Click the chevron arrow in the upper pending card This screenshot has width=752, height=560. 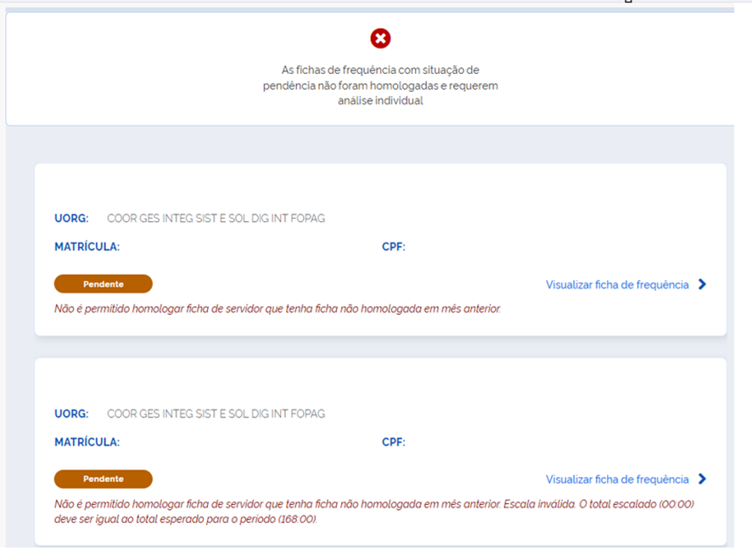click(702, 284)
